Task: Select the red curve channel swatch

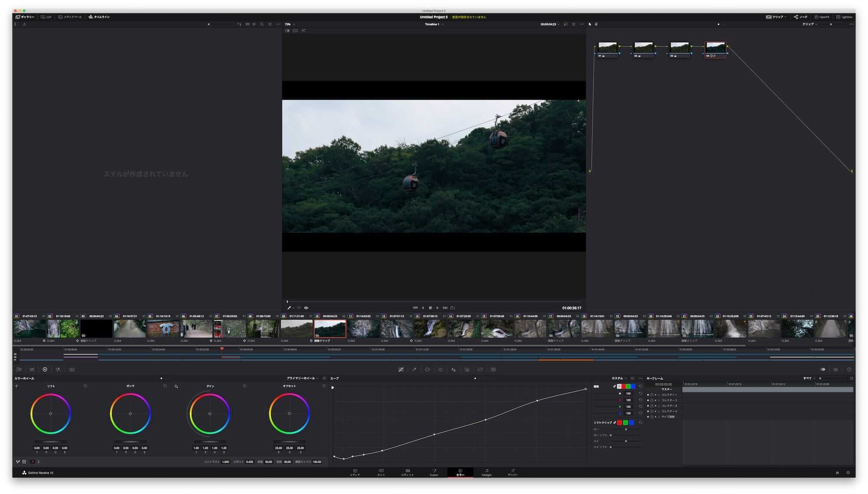Action: click(624, 386)
